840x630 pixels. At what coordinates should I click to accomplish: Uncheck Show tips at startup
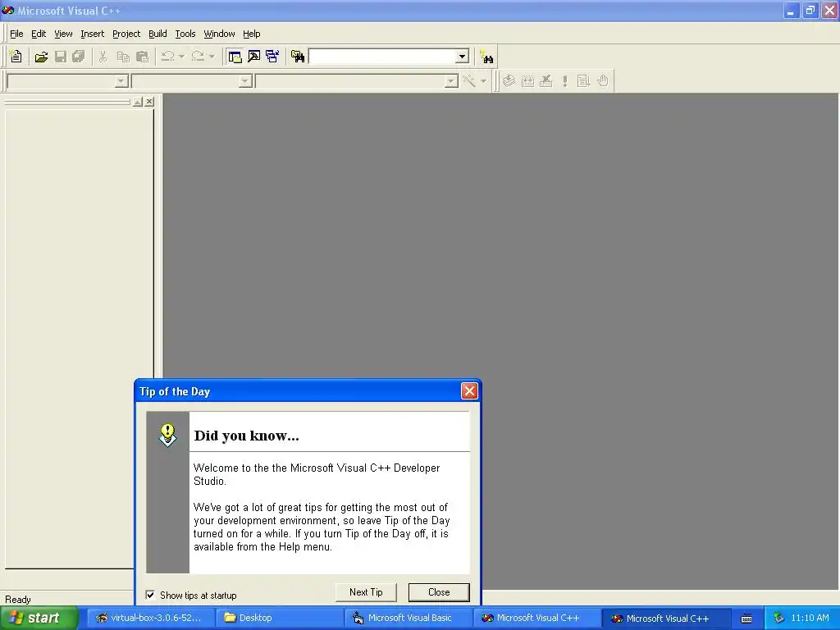[x=151, y=595]
